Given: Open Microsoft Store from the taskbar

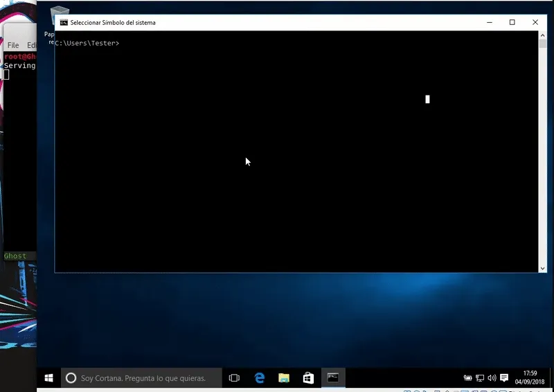Looking at the screenshot, I should [308, 378].
